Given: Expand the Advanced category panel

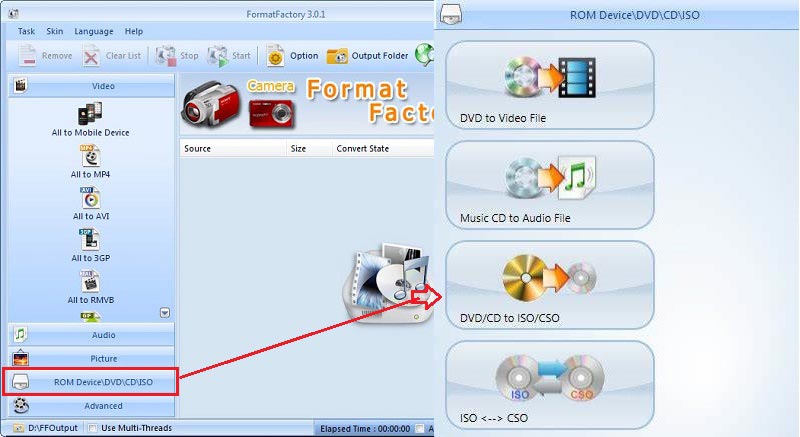Looking at the screenshot, I should (90, 406).
